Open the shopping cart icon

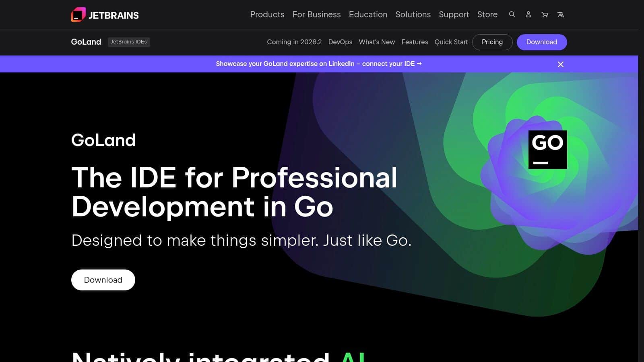pos(545,14)
